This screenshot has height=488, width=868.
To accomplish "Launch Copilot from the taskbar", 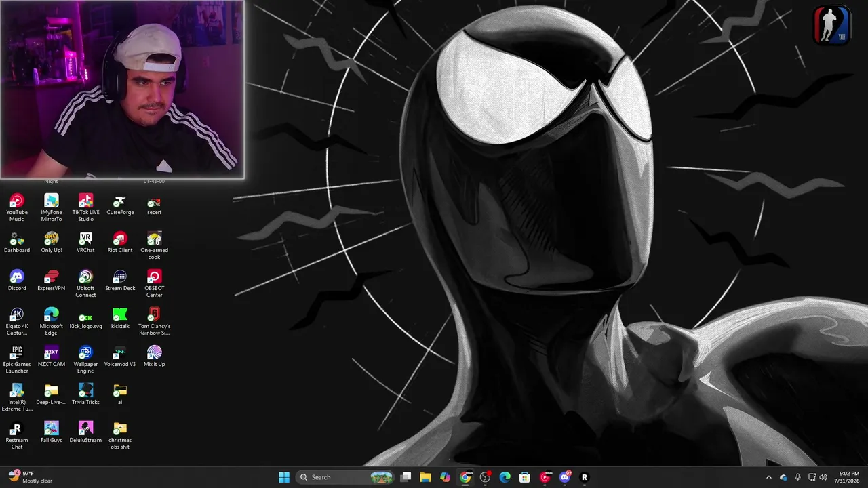I will (445, 477).
